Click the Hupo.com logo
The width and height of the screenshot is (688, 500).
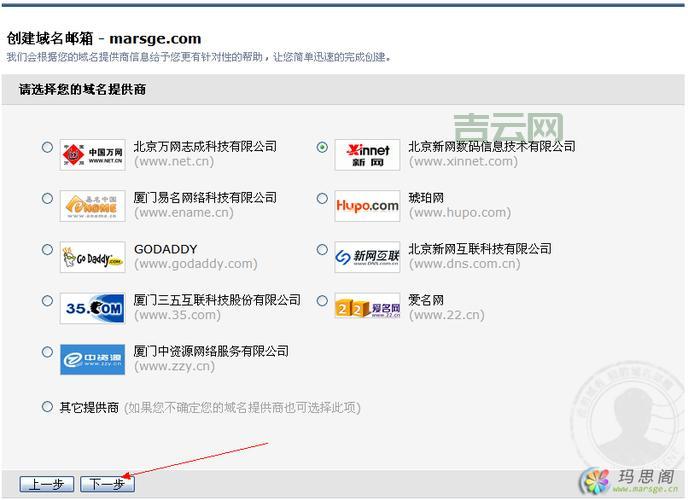pos(367,206)
